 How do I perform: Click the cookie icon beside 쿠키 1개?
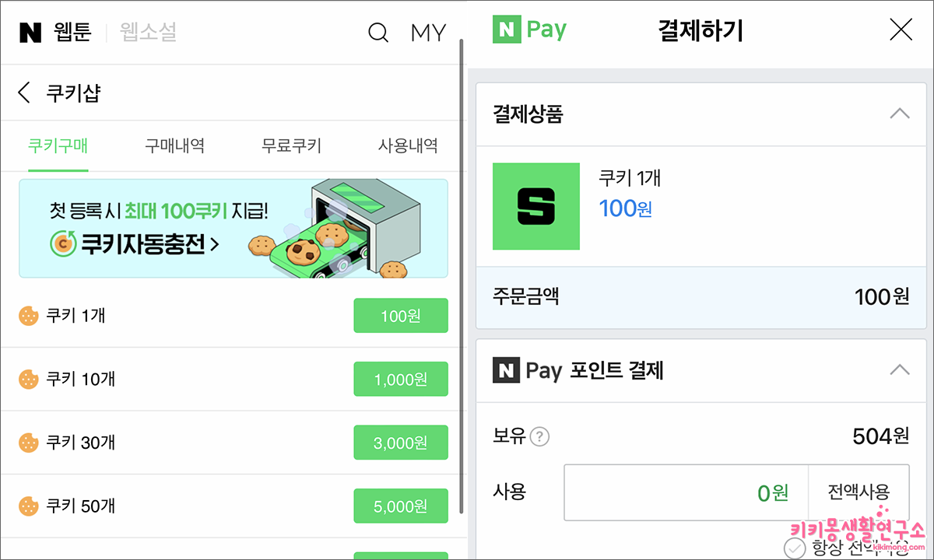(x=29, y=315)
